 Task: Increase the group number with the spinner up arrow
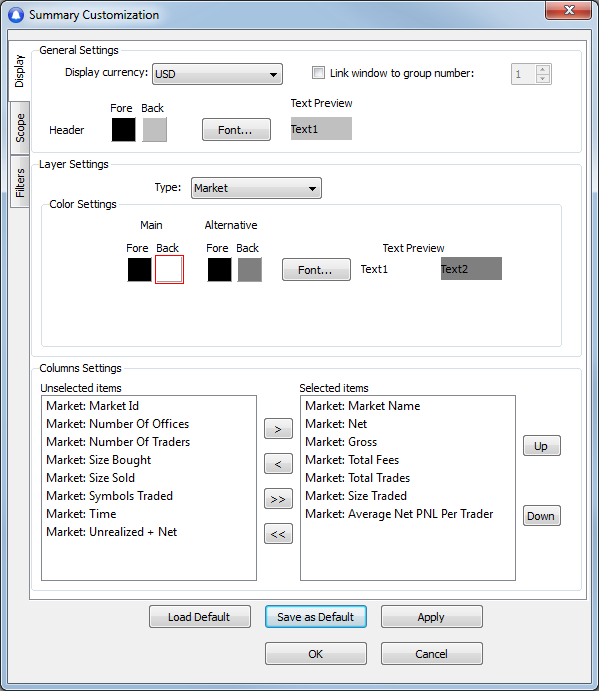pyautogui.click(x=543, y=69)
